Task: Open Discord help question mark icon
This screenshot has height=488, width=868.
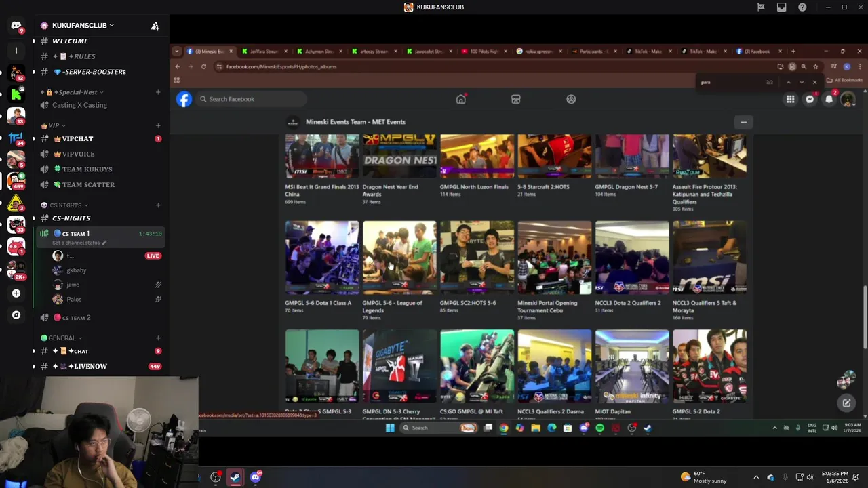Action: tap(802, 7)
